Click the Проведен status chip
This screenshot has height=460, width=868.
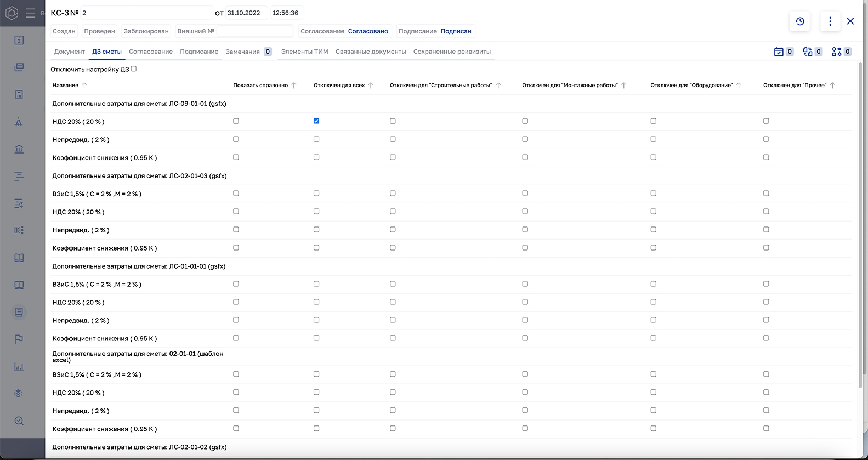(99, 31)
